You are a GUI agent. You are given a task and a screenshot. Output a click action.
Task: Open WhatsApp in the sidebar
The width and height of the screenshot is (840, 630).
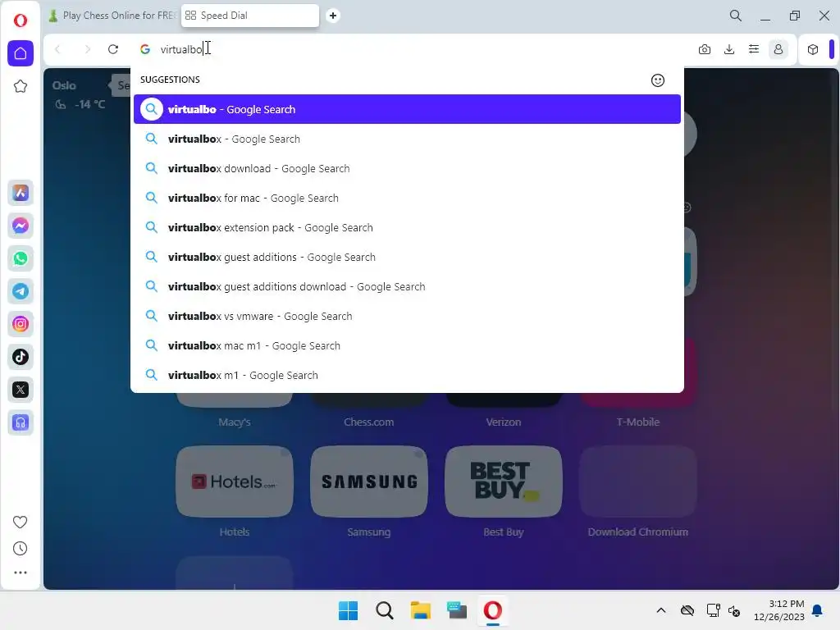(x=21, y=258)
